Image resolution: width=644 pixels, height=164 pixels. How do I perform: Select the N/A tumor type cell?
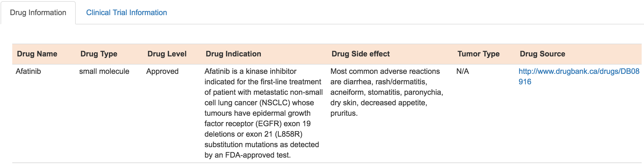coord(462,72)
